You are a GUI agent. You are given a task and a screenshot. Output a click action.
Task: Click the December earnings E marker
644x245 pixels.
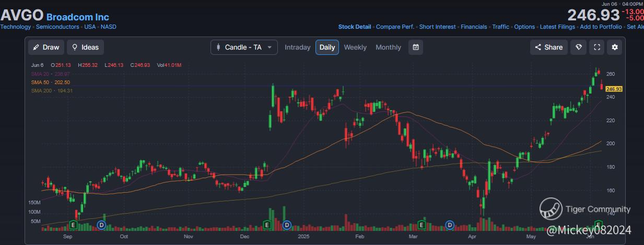pos(267,225)
